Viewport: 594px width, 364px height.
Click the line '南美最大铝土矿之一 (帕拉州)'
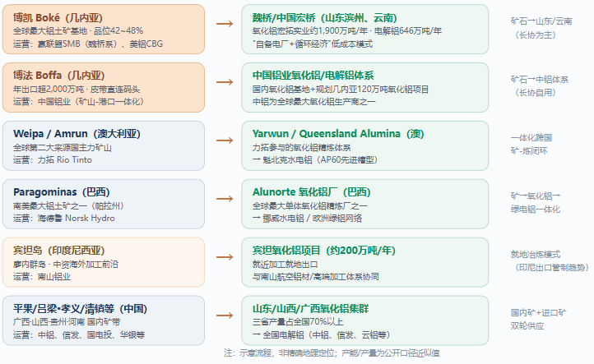pos(68,206)
